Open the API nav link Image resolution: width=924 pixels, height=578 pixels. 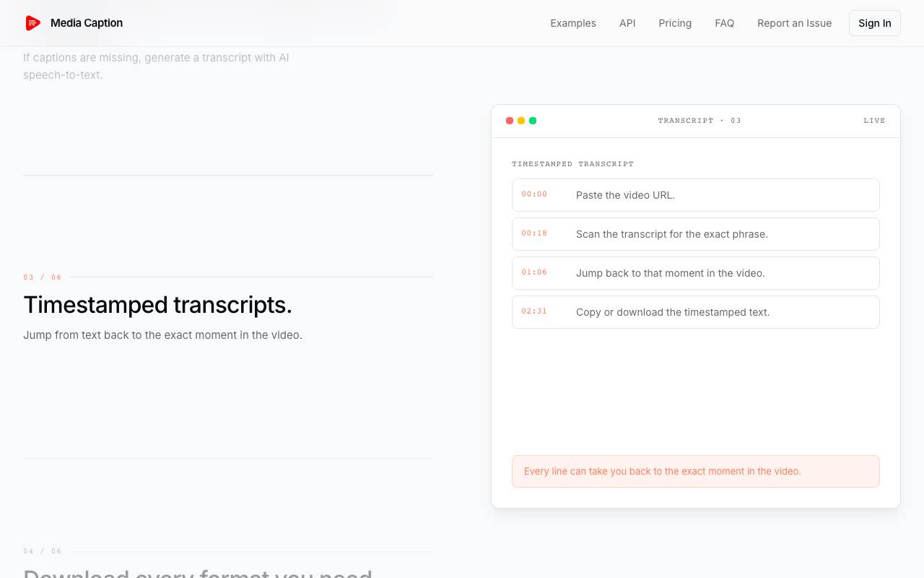coord(627,23)
